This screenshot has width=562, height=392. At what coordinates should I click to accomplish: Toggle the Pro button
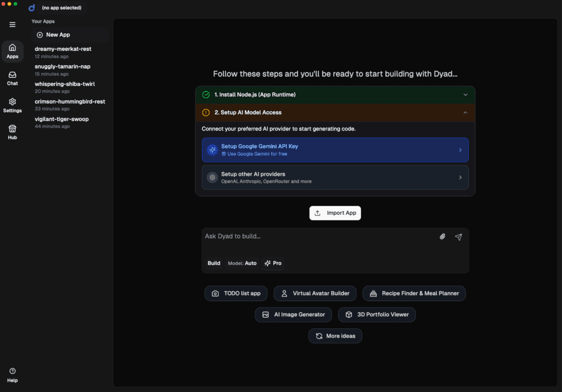click(273, 263)
